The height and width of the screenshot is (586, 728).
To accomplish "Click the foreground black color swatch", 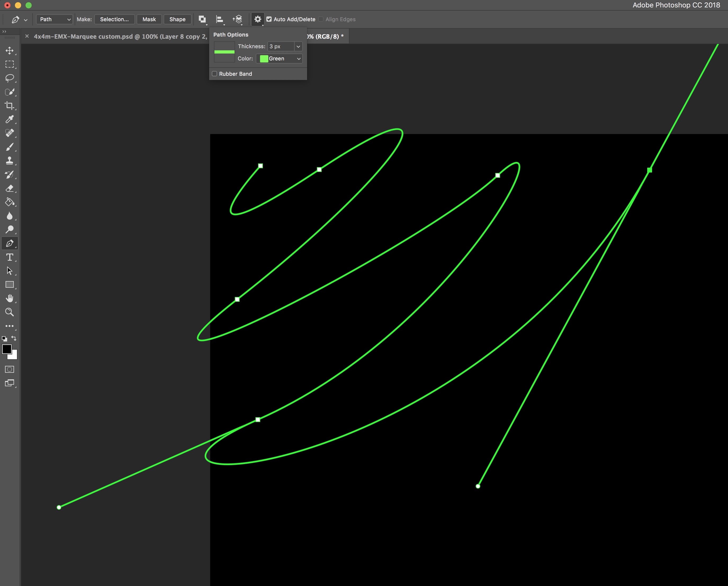I will 6,349.
